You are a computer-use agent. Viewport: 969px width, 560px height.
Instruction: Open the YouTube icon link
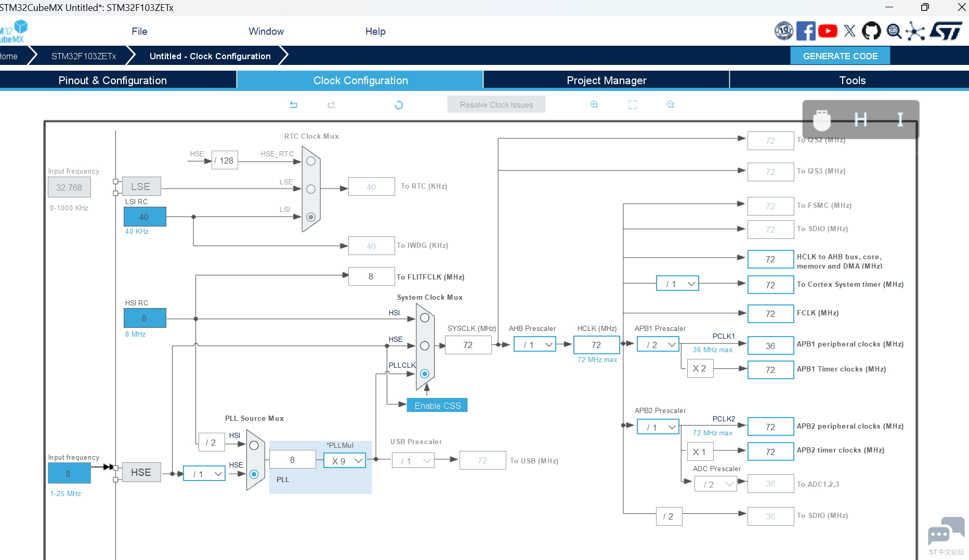tap(828, 31)
